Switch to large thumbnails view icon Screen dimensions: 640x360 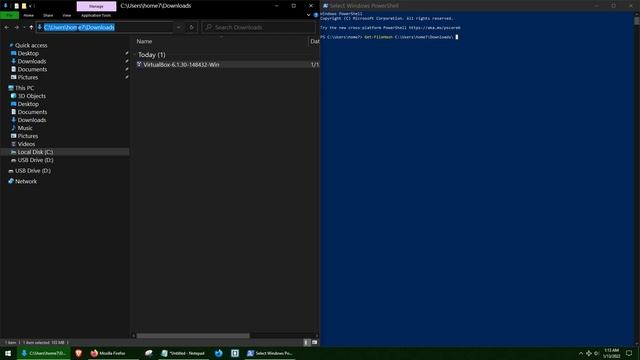[314, 342]
